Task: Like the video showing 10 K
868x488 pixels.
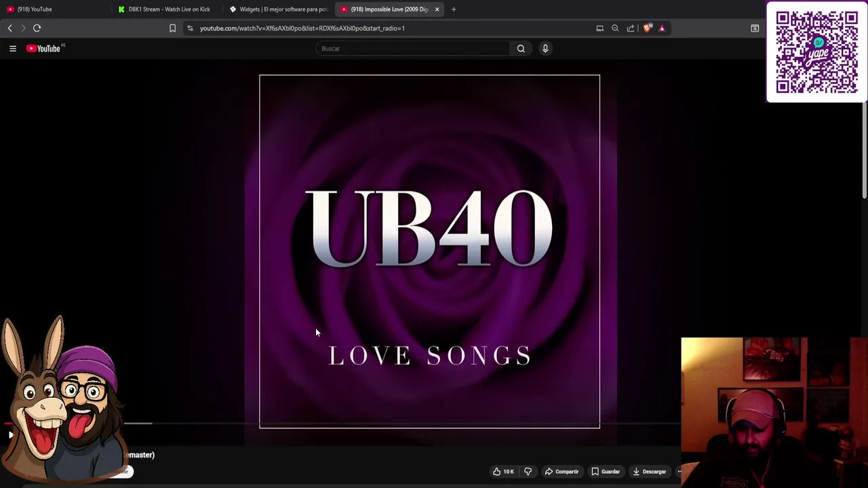Action: [x=502, y=472]
